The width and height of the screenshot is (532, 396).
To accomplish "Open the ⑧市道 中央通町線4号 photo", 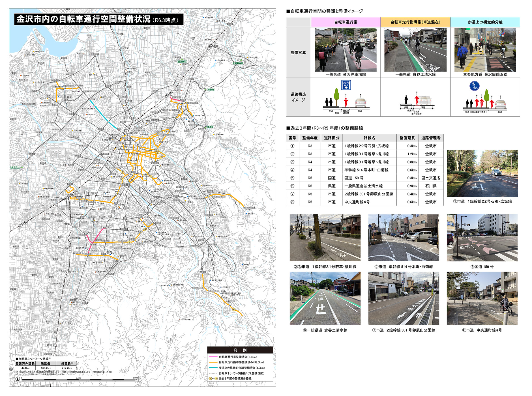I will pyautogui.click(x=482, y=298).
